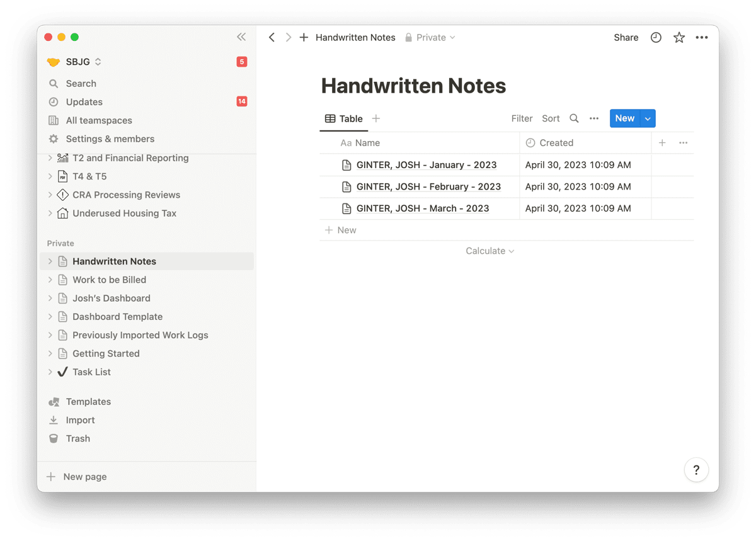Screen dimensions: 756x541
Task: Click the Name column header
Action: pos(420,143)
